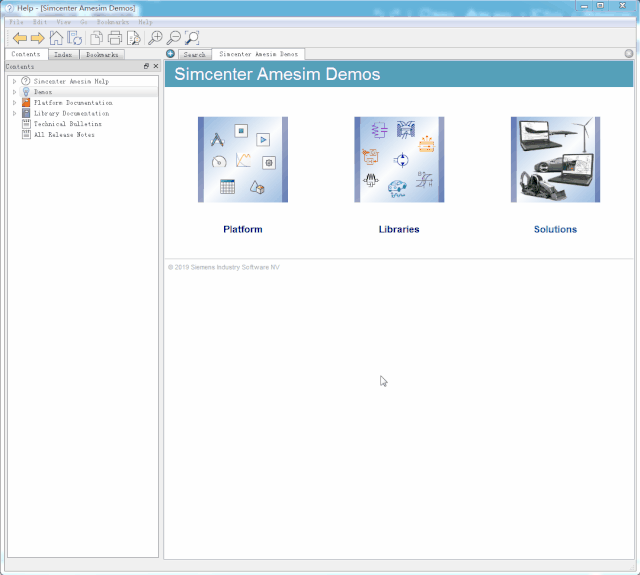Maximize the Help window
Screen dimensions: 640x575
(x=600, y=6)
